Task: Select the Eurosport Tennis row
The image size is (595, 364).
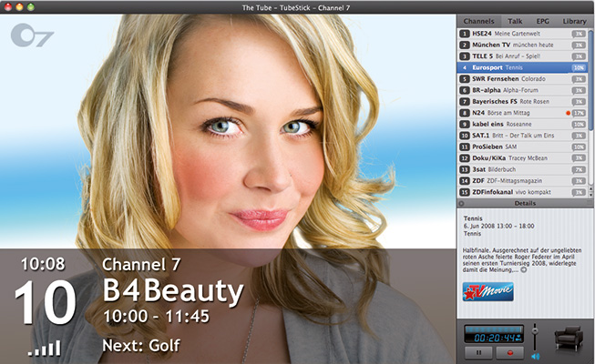Action: pyautogui.click(x=522, y=67)
